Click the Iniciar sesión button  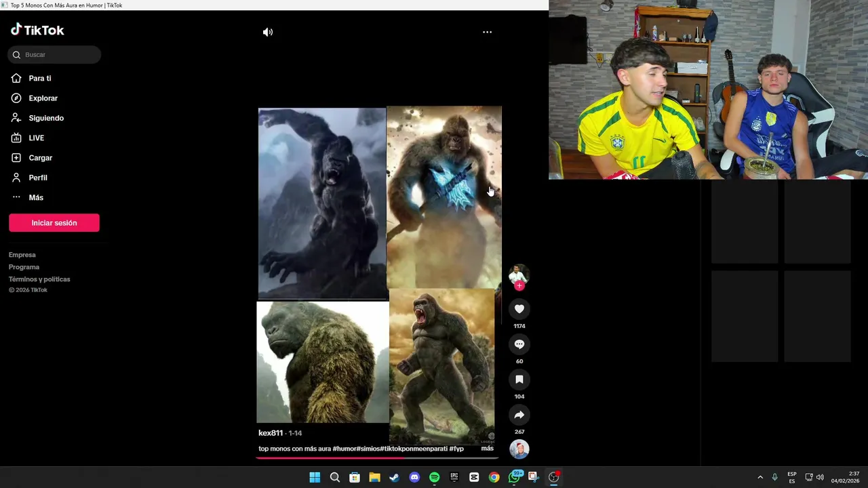tap(54, 223)
